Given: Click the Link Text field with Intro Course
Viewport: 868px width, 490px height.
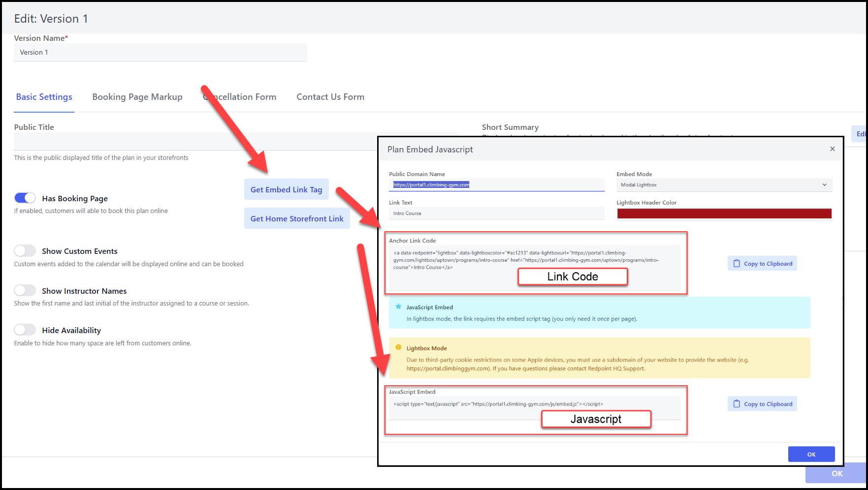Looking at the screenshot, I should point(496,214).
